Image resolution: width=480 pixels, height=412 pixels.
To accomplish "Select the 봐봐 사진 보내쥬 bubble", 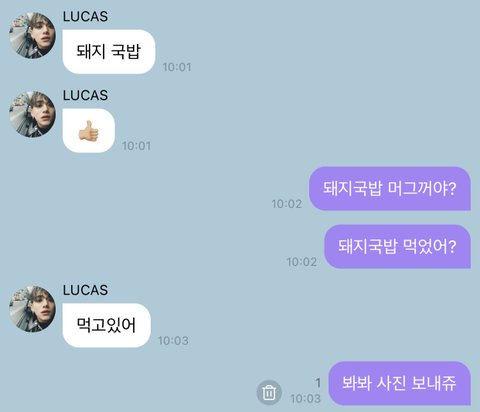I will [x=399, y=383].
